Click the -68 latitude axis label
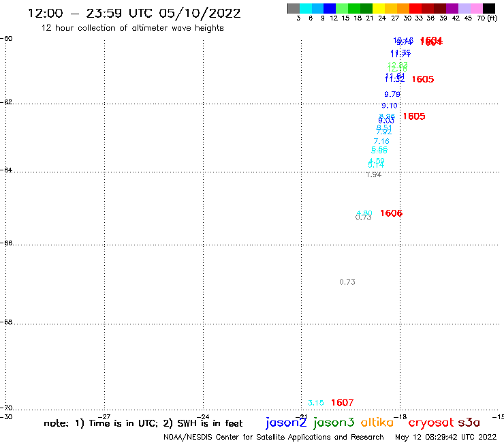This screenshot has height=443, width=504. 6,322
